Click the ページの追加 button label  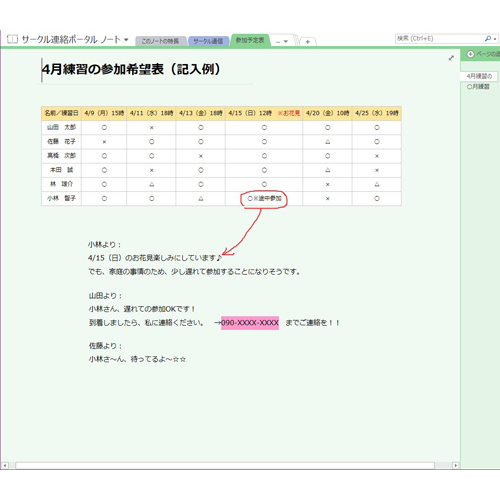(x=487, y=54)
